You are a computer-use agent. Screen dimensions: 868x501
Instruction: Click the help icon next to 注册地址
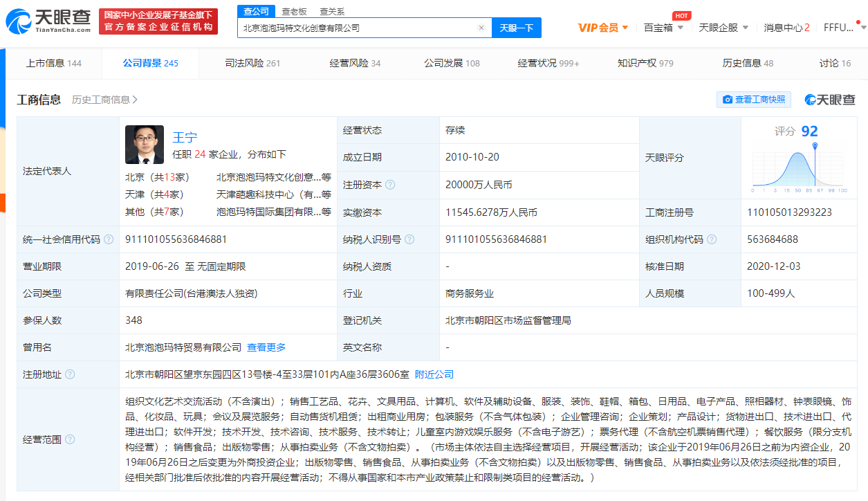[69, 374]
